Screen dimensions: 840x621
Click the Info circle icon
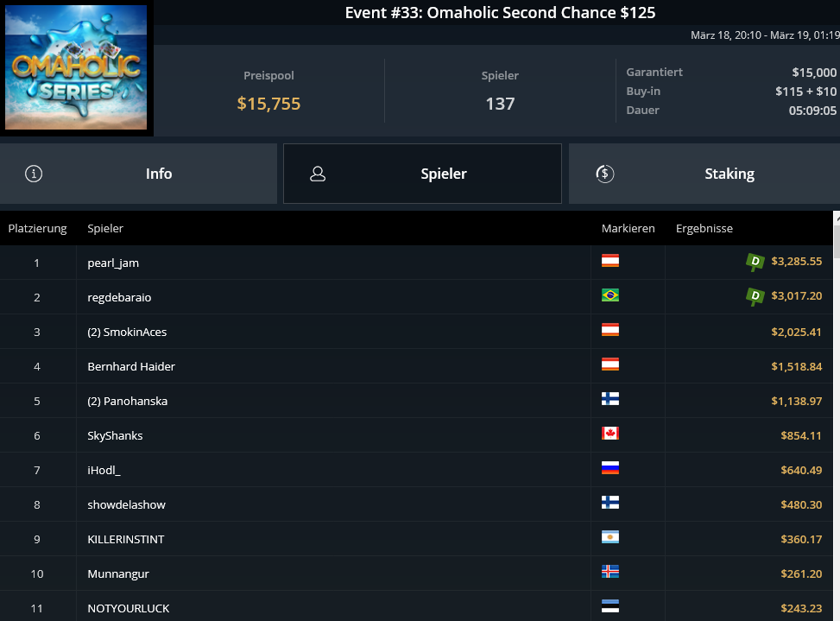click(x=34, y=174)
